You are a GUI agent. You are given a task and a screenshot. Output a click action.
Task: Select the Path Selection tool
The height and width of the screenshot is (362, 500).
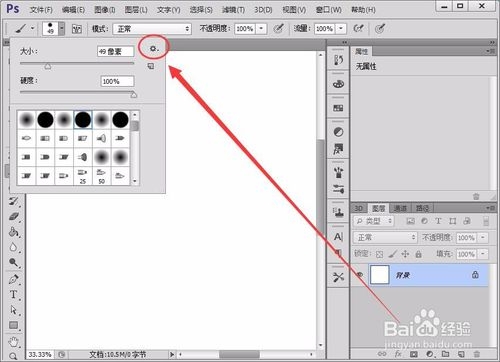pyautogui.click(x=14, y=310)
